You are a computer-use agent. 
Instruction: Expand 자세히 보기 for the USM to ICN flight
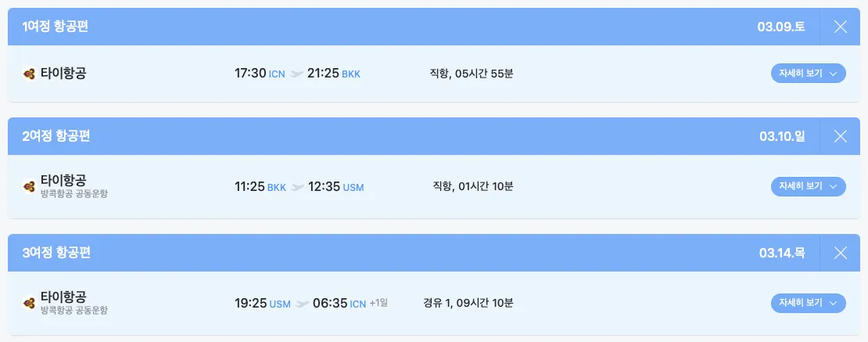click(x=808, y=303)
